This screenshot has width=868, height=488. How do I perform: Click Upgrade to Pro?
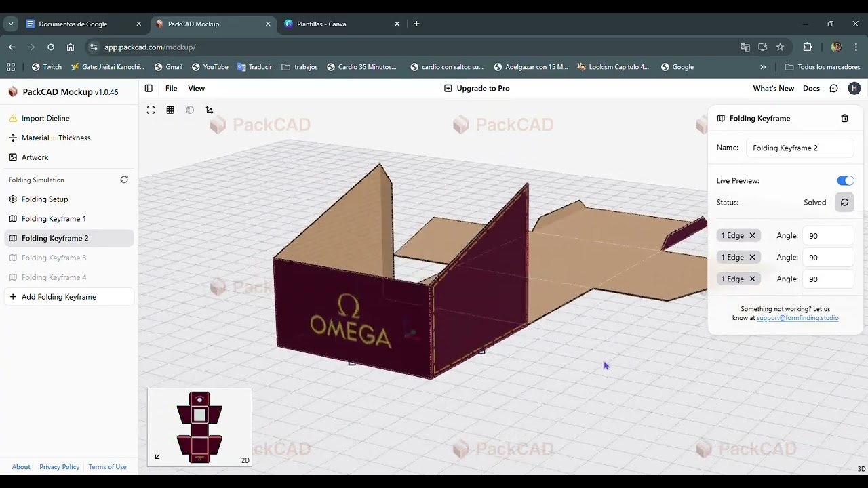[477, 88]
